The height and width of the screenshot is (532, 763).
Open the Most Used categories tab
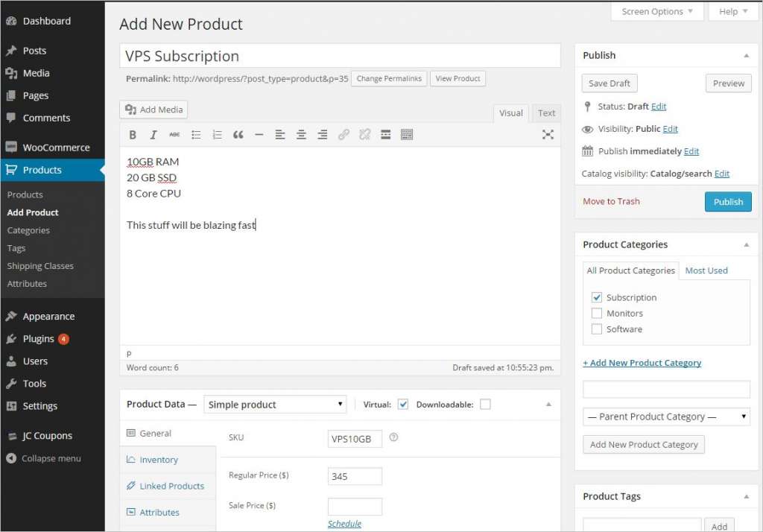pyautogui.click(x=706, y=270)
